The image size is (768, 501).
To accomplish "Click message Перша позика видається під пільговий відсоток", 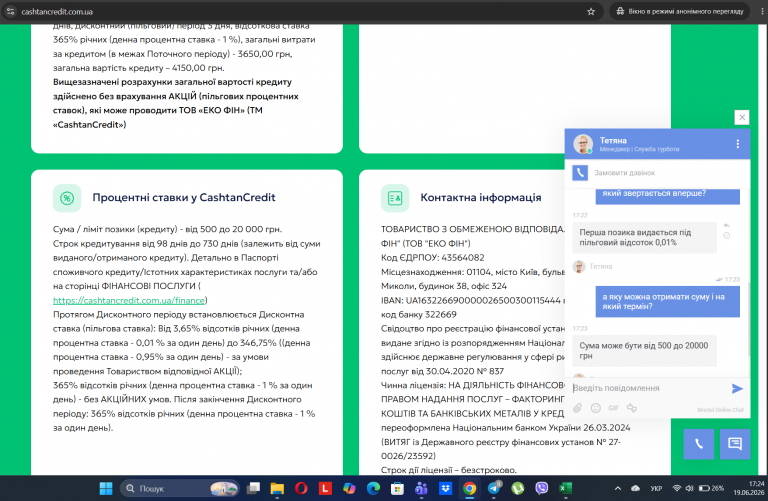I will [644, 238].
